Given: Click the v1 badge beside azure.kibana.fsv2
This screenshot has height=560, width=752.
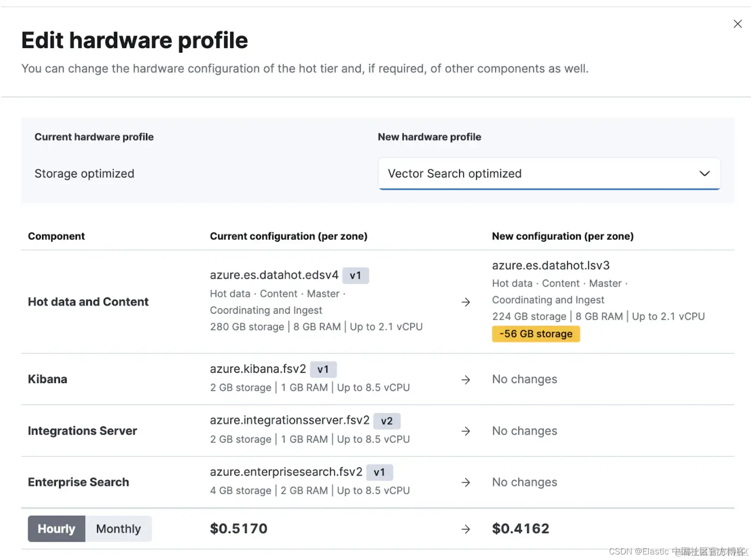Looking at the screenshot, I should (323, 369).
